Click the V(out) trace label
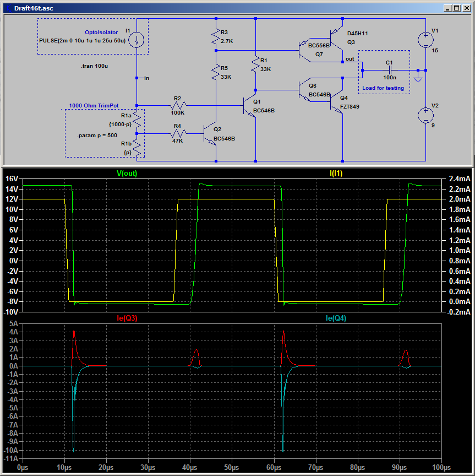This screenshot has height=476, width=475. click(127, 174)
